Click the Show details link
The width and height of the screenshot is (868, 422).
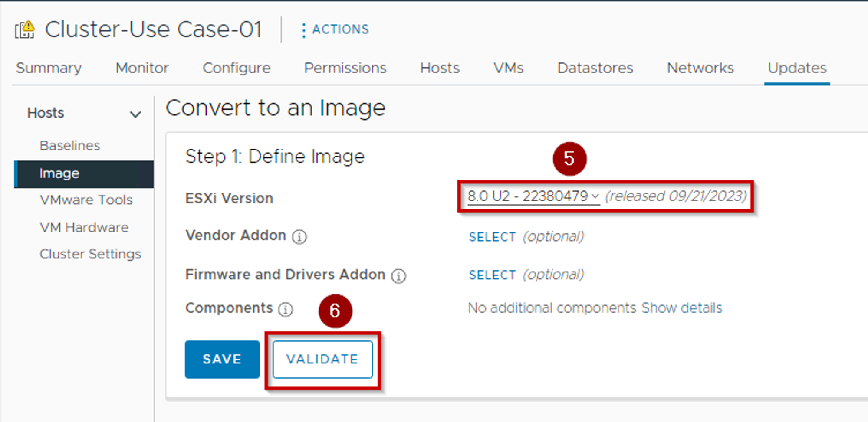point(681,308)
